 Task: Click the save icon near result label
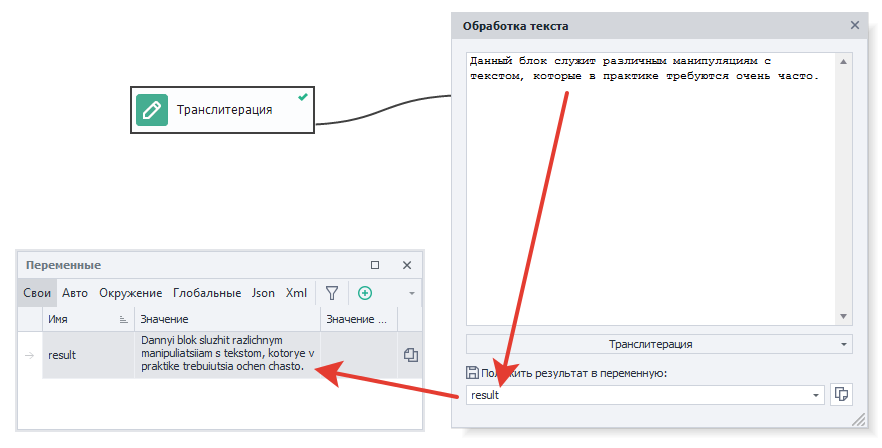point(472,373)
